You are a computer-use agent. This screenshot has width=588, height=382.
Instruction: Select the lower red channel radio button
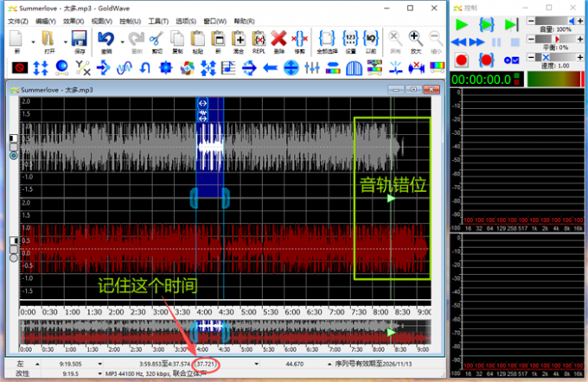(14, 258)
